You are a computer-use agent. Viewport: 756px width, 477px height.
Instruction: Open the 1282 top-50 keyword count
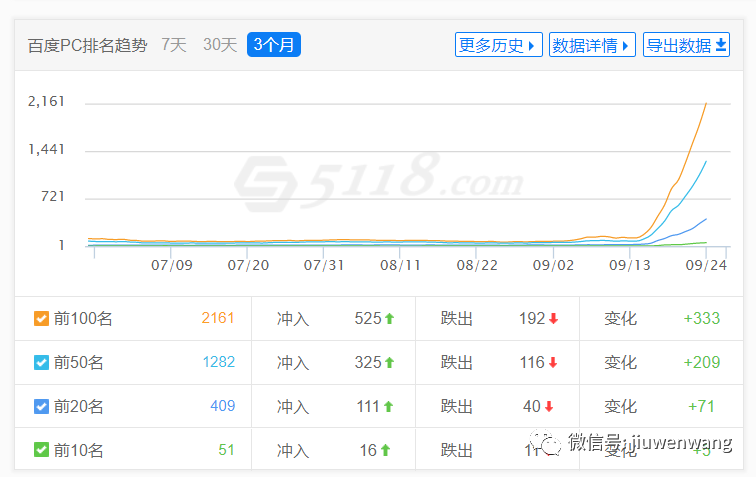(x=217, y=363)
